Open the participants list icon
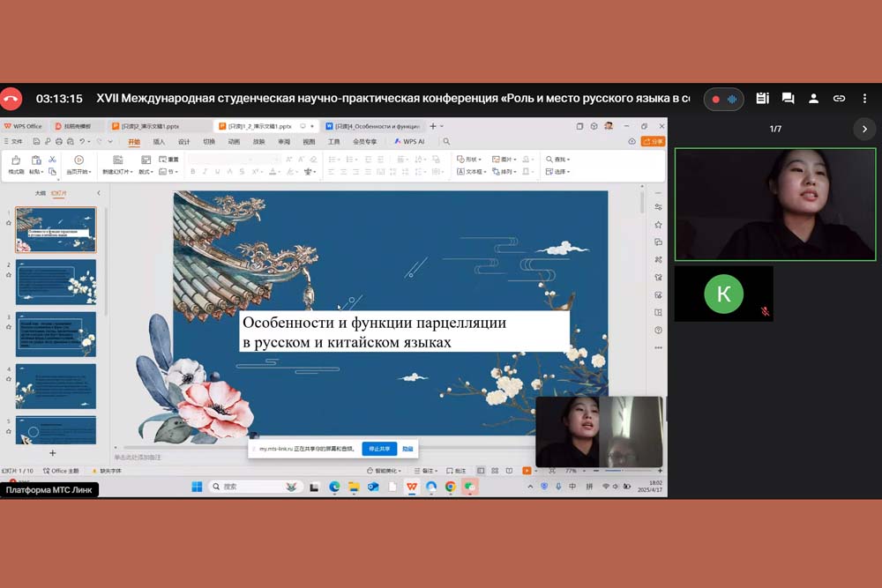Viewport: 882px width, 588px height. (813, 99)
